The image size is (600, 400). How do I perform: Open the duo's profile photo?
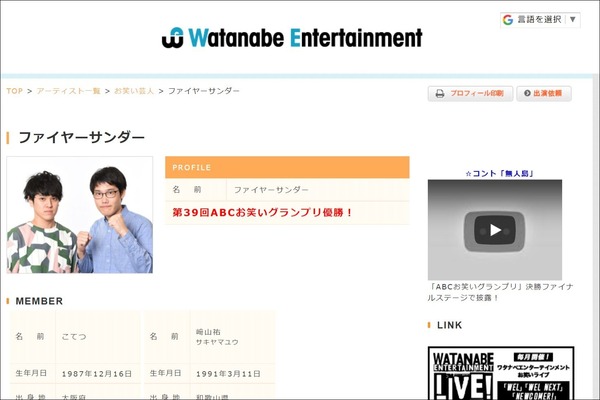point(80,215)
